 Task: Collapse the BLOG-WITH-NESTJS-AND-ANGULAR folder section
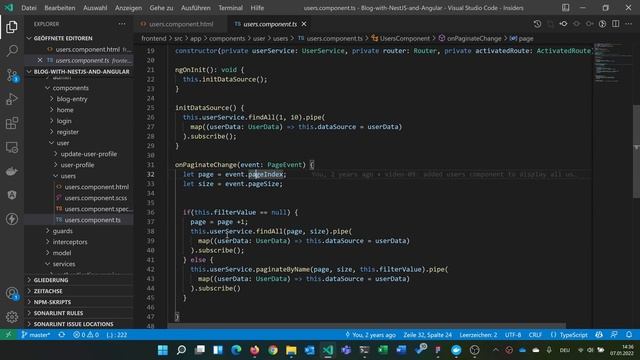point(80,71)
